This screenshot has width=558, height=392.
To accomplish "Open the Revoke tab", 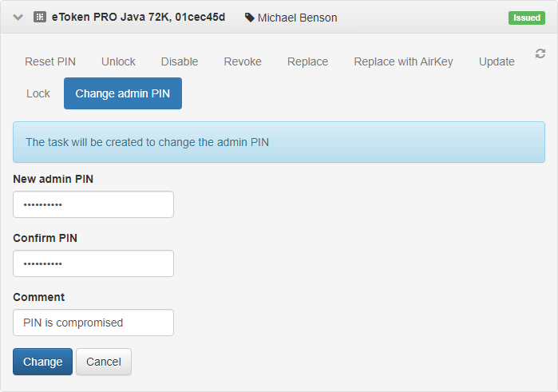I will pos(243,61).
